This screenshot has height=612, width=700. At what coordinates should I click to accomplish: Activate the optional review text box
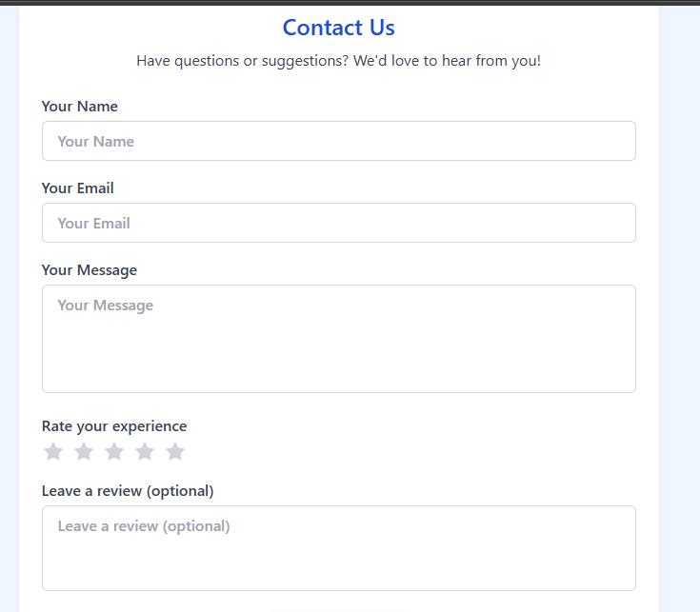339,548
